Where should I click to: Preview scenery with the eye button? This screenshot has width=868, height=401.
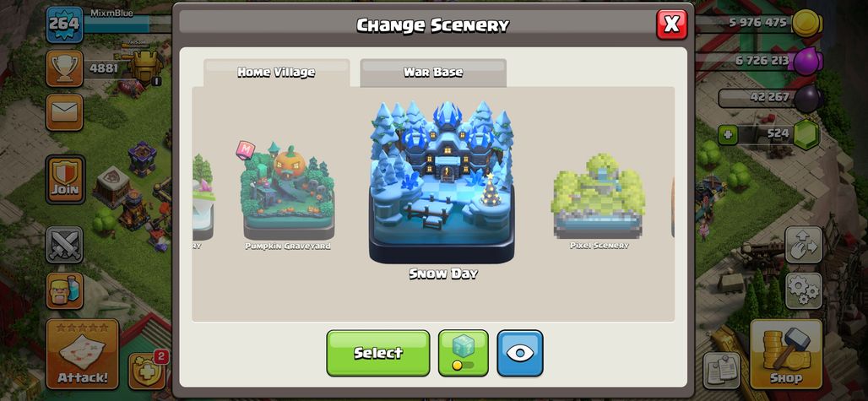(520, 353)
